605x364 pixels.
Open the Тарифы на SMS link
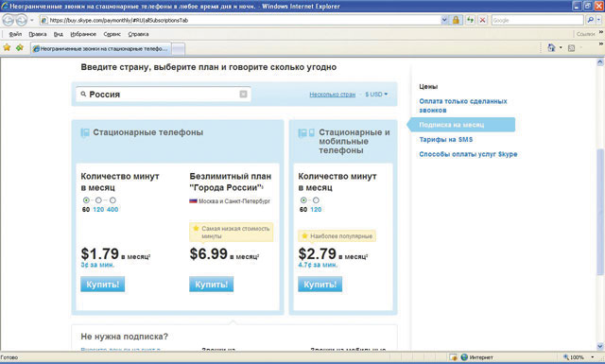(x=445, y=139)
